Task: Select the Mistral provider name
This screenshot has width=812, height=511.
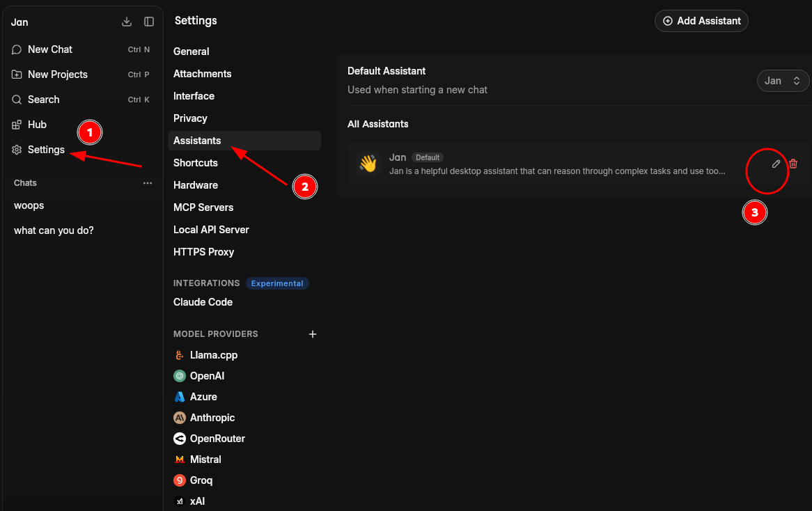Action: point(205,459)
